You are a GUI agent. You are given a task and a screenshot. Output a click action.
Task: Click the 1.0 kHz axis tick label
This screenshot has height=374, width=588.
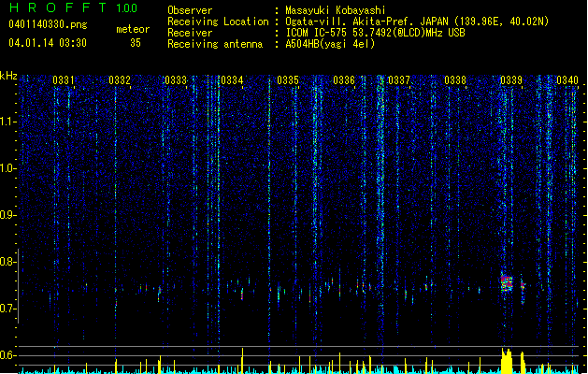pos(8,169)
